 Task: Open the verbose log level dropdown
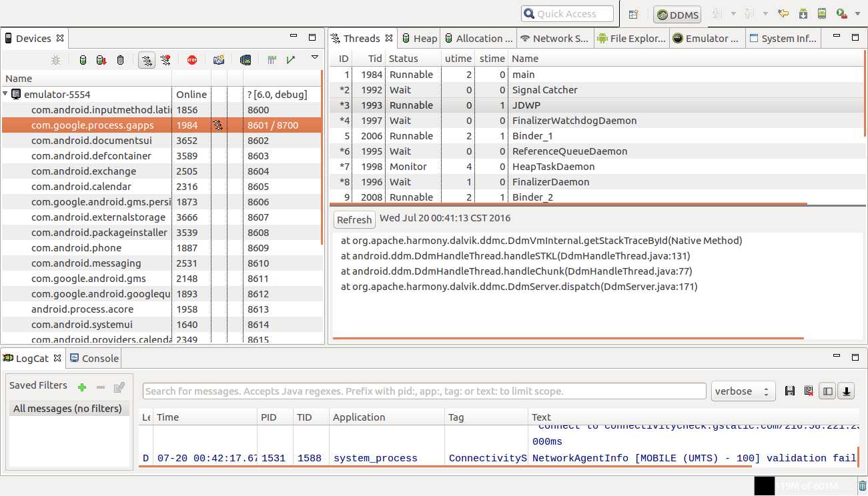pyautogui.click(x=743, y=391)
